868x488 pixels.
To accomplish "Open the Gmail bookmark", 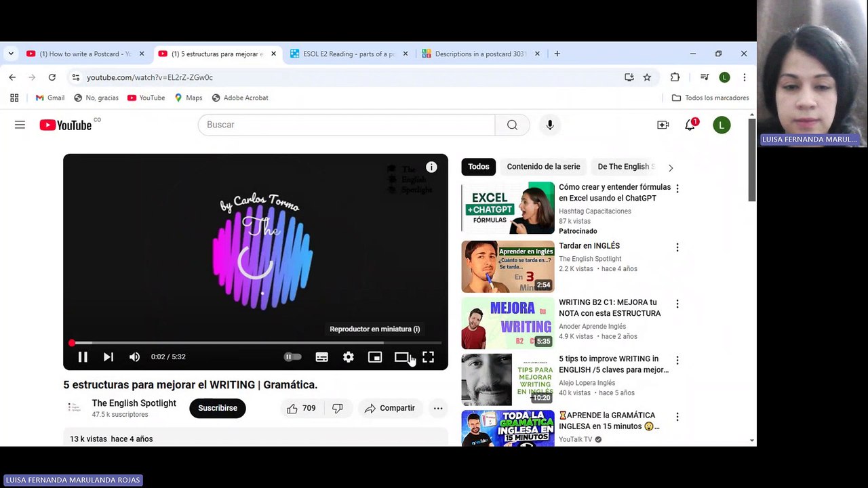I will click(50, 98).
